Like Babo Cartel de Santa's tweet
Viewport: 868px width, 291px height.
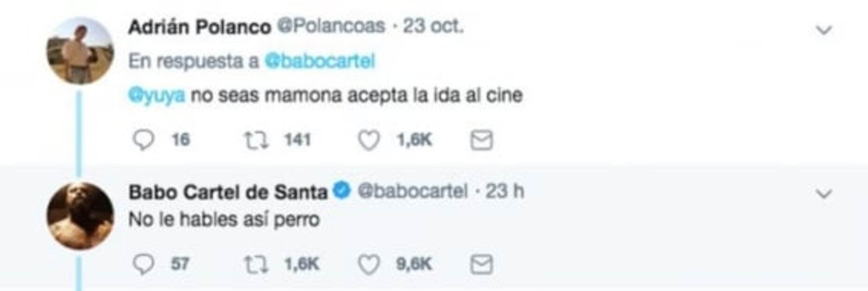pos(369,265)
